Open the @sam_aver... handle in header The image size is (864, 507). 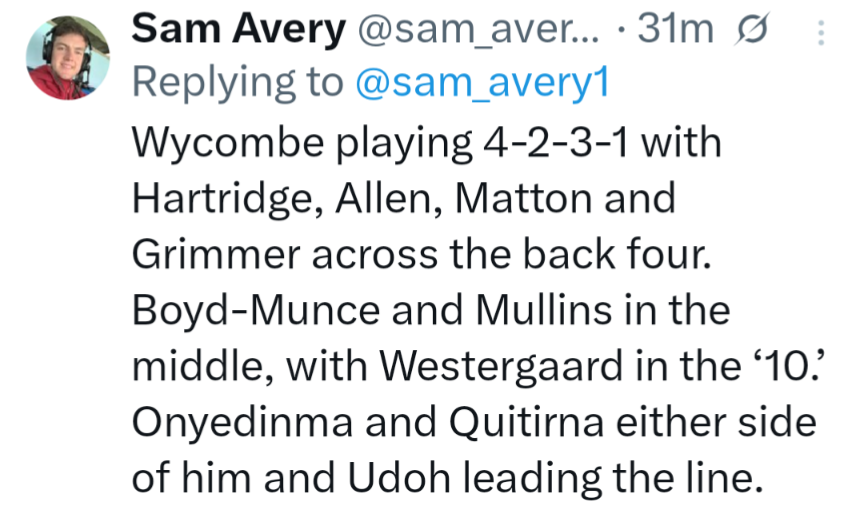point(478,29)
